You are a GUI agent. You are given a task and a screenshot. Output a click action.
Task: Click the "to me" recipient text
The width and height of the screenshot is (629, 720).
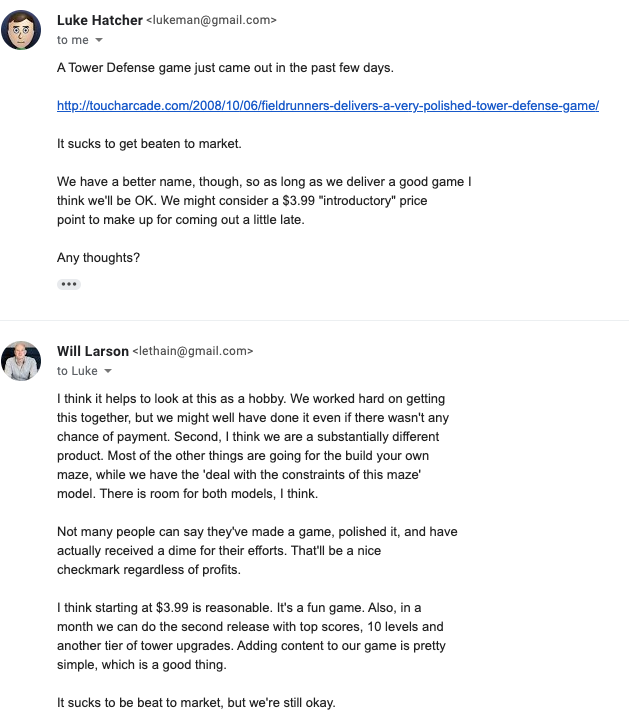pyautogui.click(x=72, y=40)
